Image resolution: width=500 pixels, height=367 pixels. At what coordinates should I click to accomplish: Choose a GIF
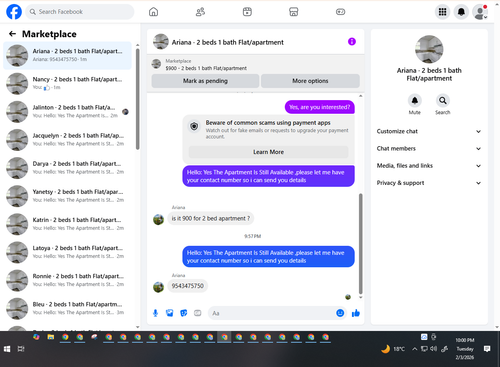(x=198, y=313)
